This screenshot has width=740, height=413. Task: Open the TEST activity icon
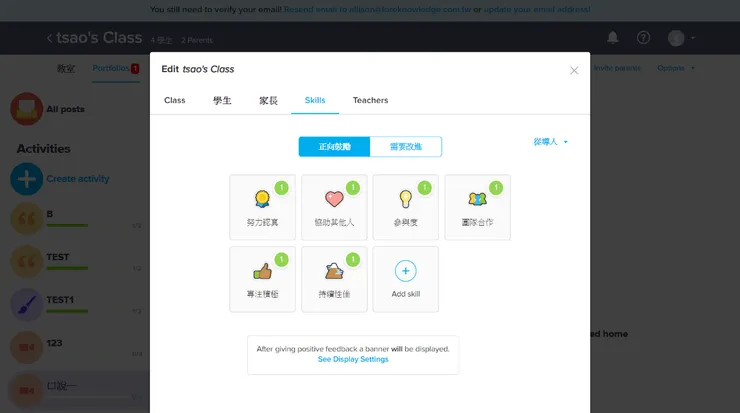pyautogui.click(x=27, y=261)
